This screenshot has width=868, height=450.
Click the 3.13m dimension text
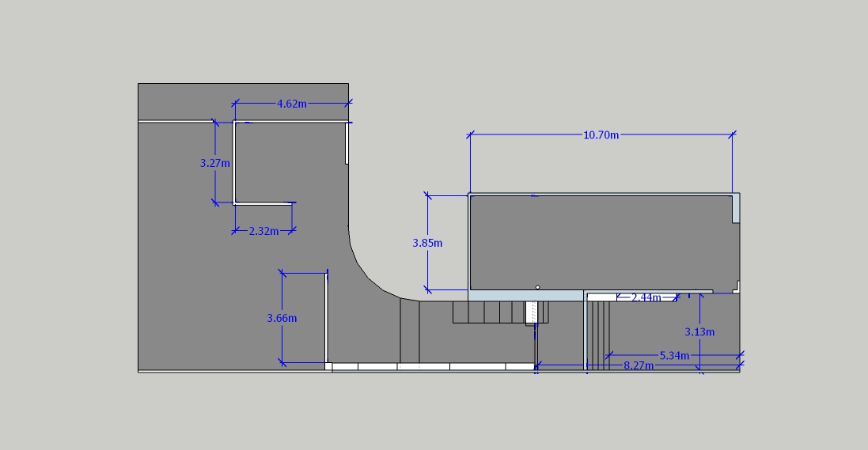(699, 331)
